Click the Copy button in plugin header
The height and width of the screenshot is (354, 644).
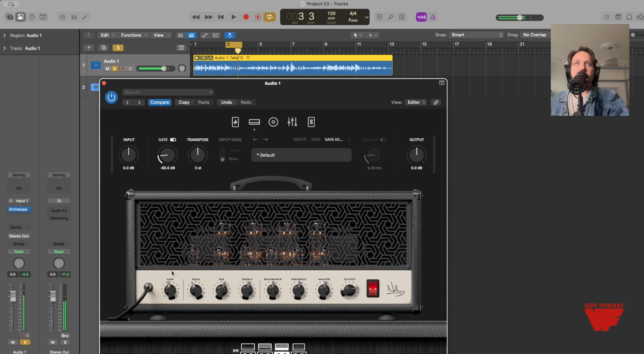(x=184, y=102)
